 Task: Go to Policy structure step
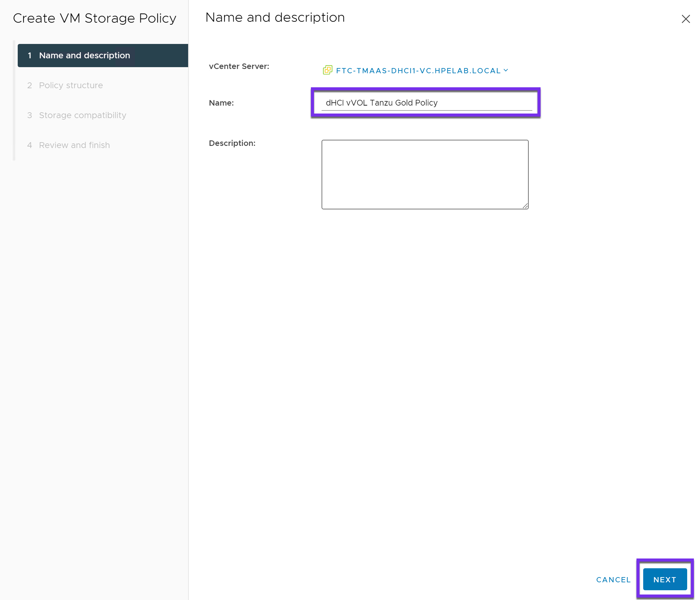71,85
